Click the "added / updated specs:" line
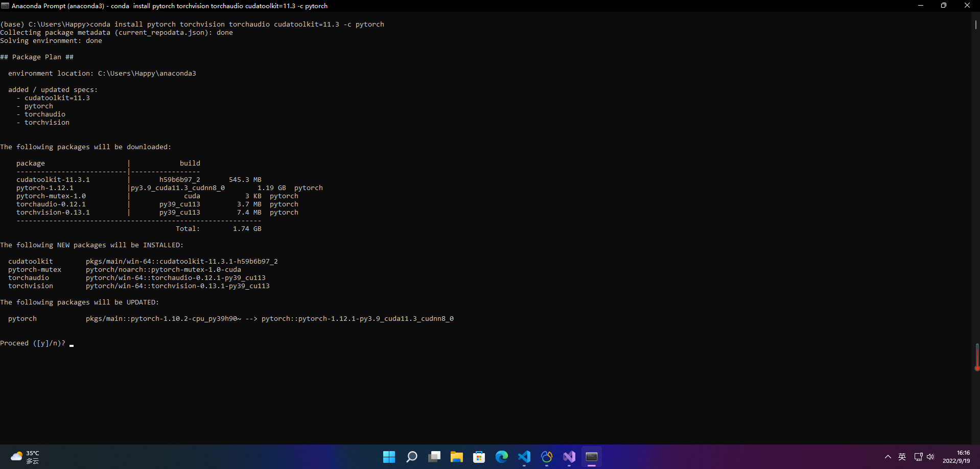980x469 pixels. point(53,90)
